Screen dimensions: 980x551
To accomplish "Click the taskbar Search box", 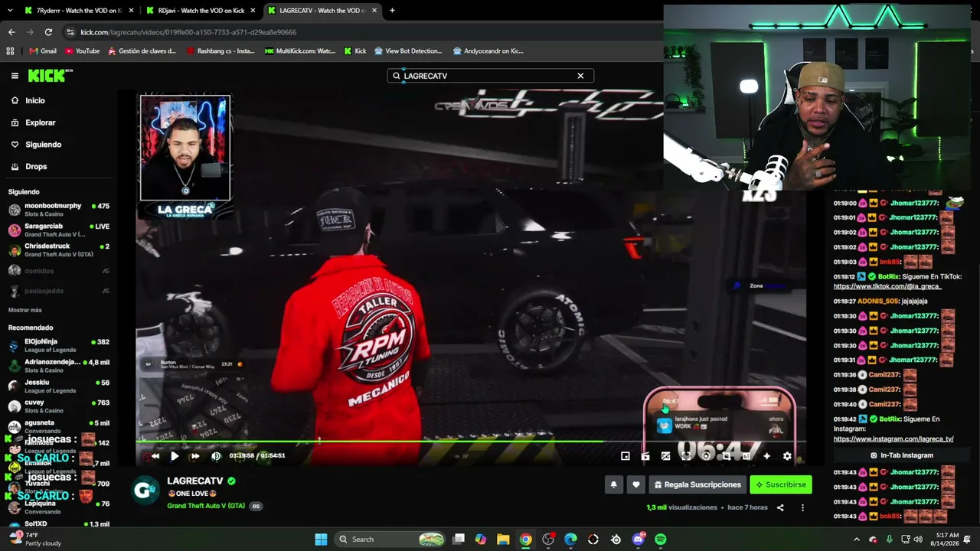I will 390,540.
